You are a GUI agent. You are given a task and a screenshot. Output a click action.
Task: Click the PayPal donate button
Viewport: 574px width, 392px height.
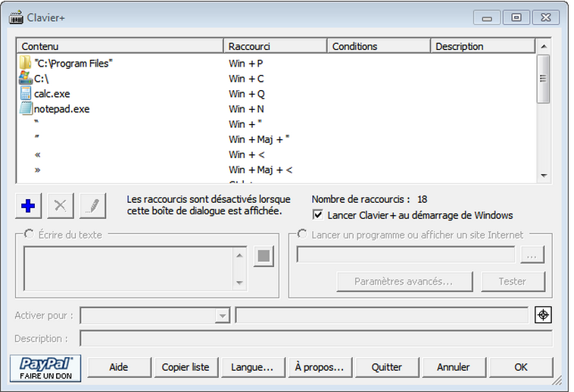tap(45, 367)
